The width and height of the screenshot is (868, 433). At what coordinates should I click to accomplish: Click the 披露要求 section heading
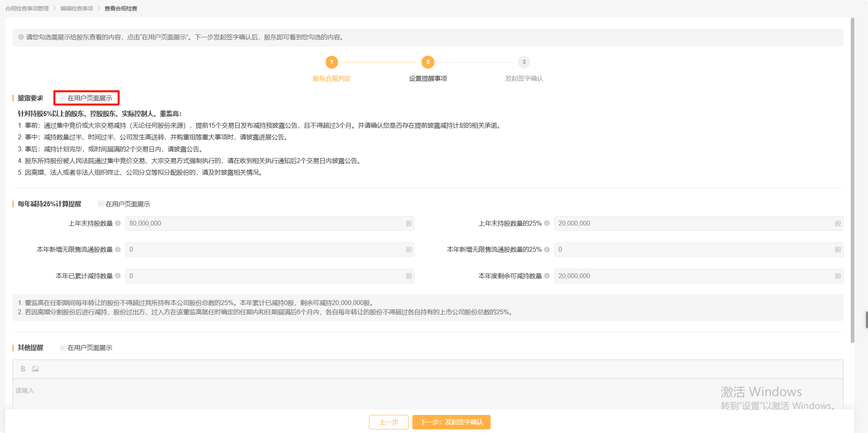[x=31, y=98]
